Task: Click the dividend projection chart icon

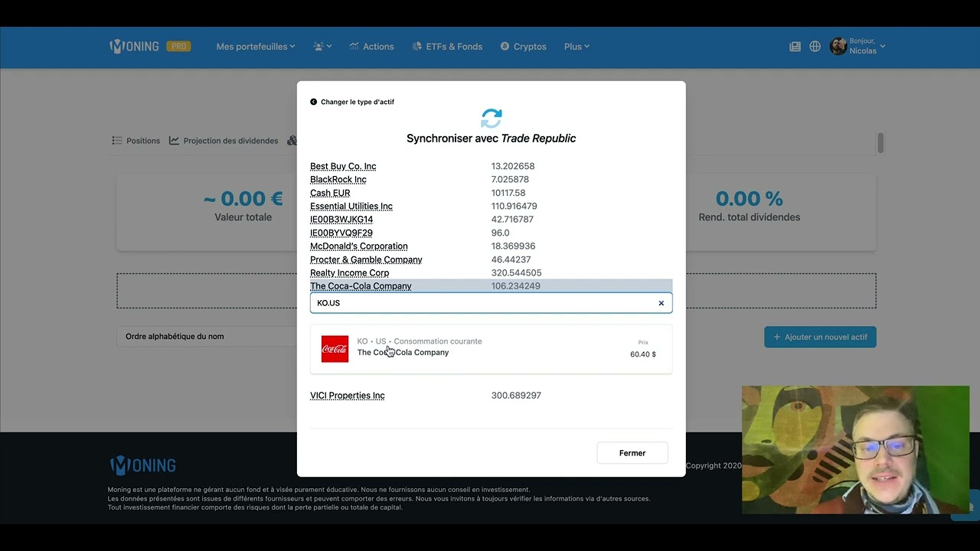Action: (x=175, y=141)
